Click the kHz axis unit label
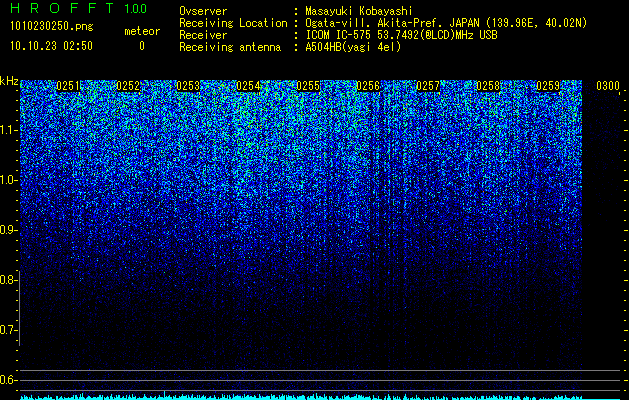Viewport: 629px width, 400px height. pos(9,81)
